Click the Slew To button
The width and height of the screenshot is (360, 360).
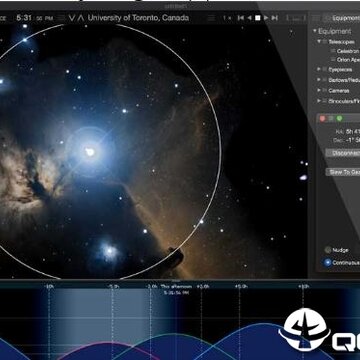pos(343,172)
